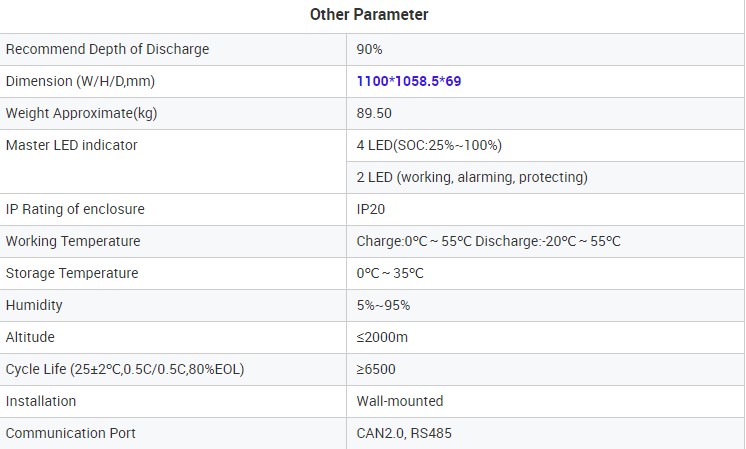
Task: Select the IP20 rating value
Action: point(371,209)
